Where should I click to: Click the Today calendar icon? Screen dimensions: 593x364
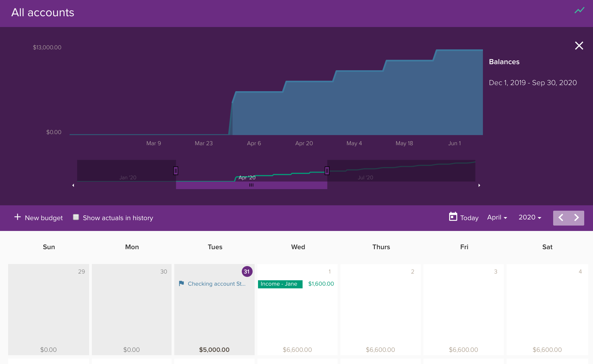click(453, 217)
